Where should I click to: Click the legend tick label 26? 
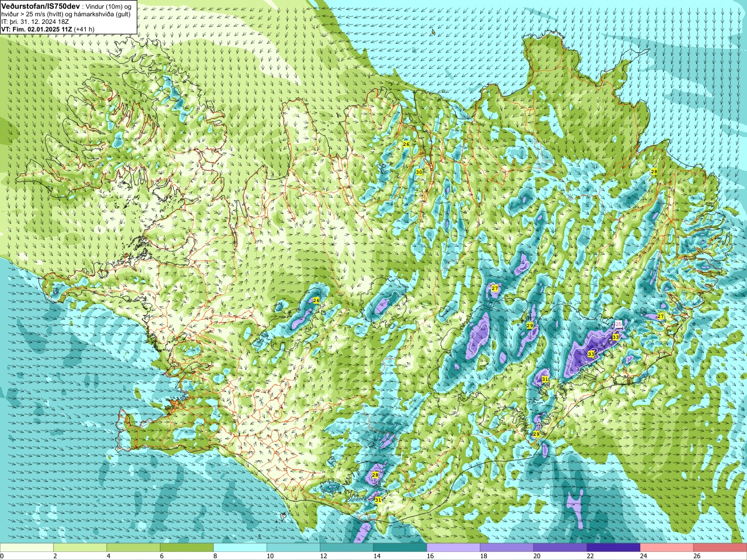697,556
